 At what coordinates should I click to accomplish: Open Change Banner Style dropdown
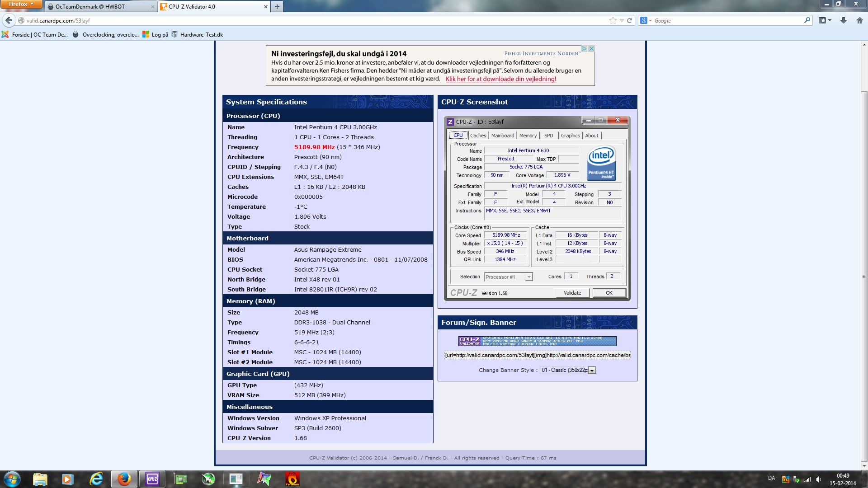568,370
